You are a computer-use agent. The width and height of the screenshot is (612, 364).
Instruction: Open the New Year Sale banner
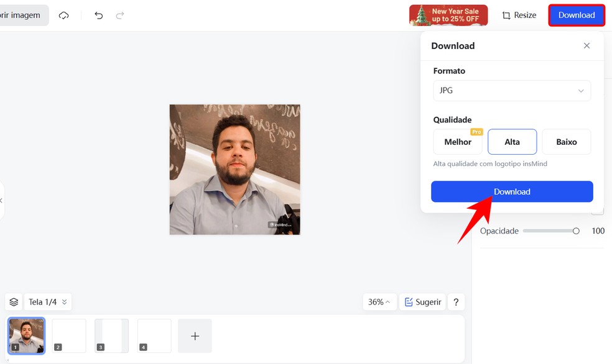448,15
